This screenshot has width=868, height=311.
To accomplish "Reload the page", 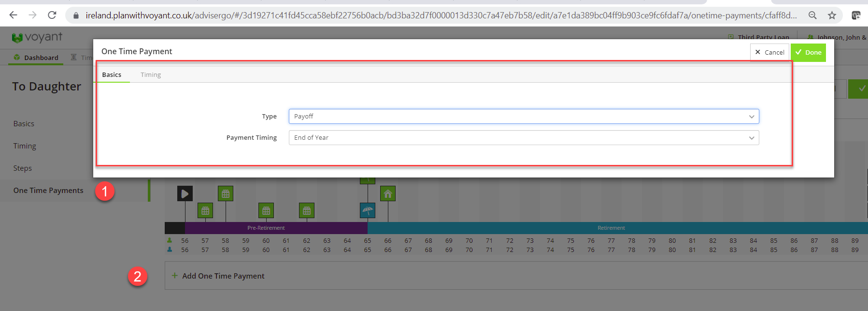I will click(x=52, y=15).
